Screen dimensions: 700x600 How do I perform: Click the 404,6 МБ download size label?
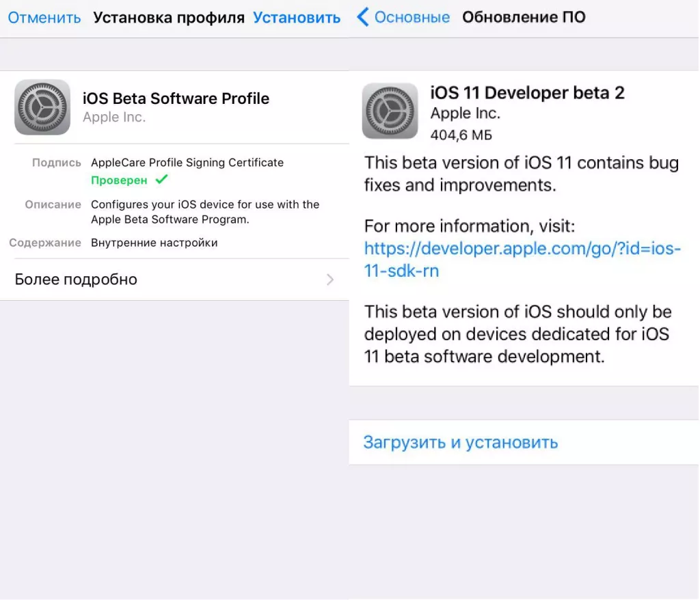point(461,135)
